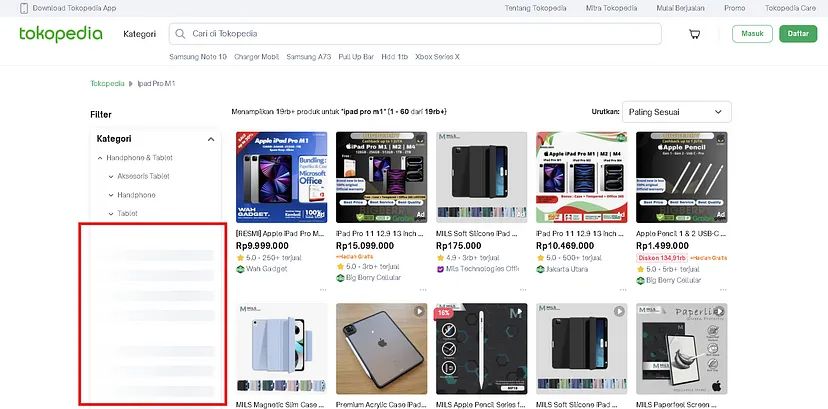Select Xbox Series X search suggestion

pos(438,56)
